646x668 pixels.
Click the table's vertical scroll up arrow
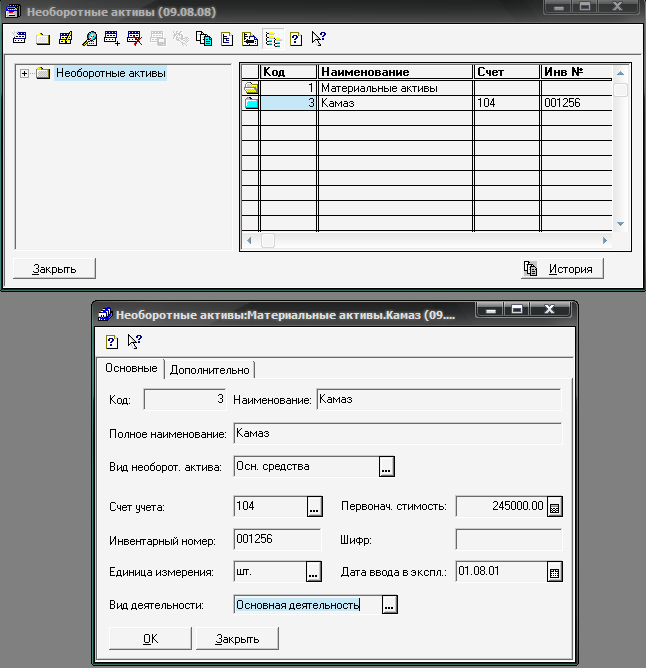click(620, 73)
